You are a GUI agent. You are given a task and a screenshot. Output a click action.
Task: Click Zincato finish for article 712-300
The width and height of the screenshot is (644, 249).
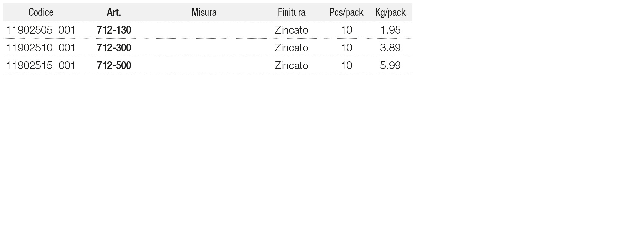click(x=291, y=48)
